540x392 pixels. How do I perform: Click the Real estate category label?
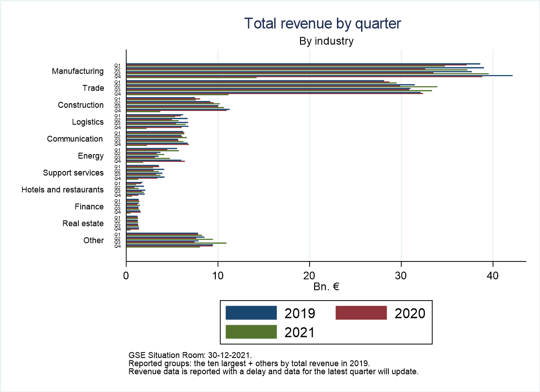tap(83, 224)
